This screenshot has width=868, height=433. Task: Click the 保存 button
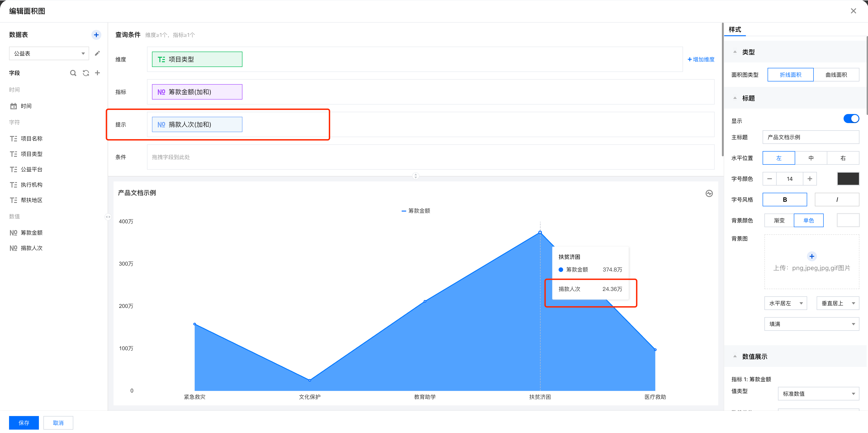(24, 423)
